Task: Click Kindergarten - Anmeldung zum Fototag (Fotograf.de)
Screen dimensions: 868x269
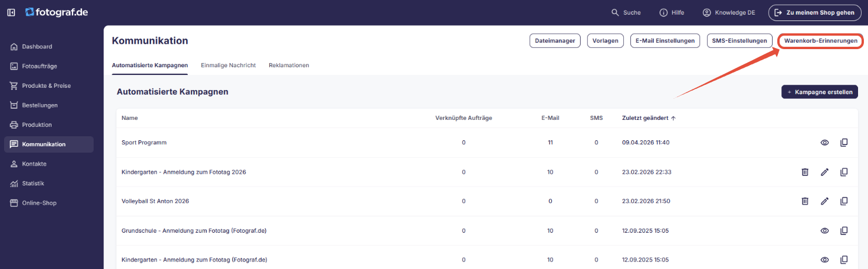Action: point(194,260)
